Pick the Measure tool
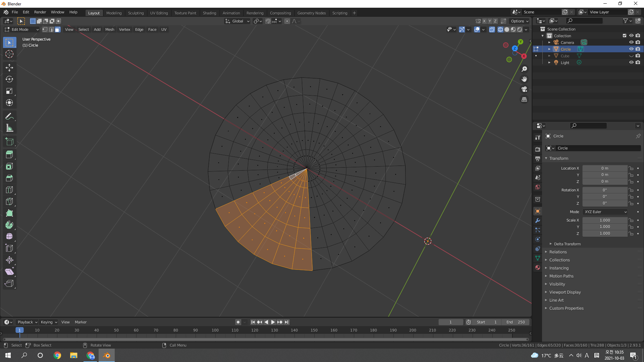The image size is (644, 362). 9,128
